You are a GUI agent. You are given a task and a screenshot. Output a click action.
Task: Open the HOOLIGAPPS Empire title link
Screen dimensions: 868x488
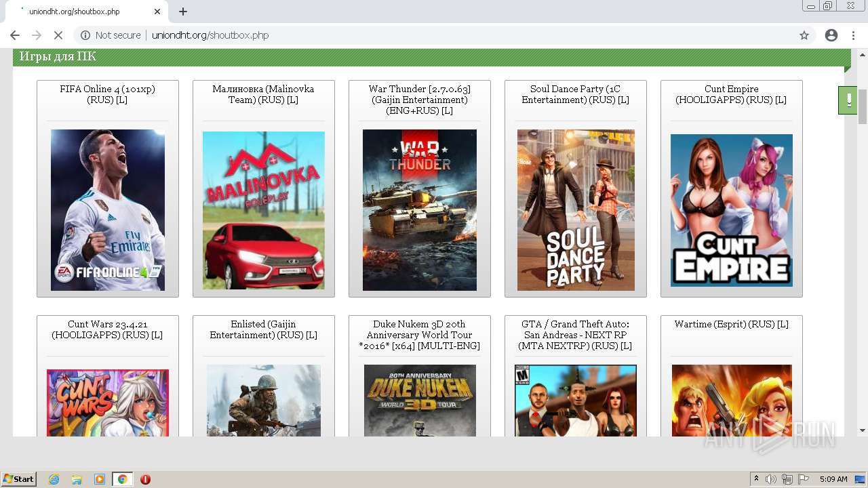coord(731,94)
